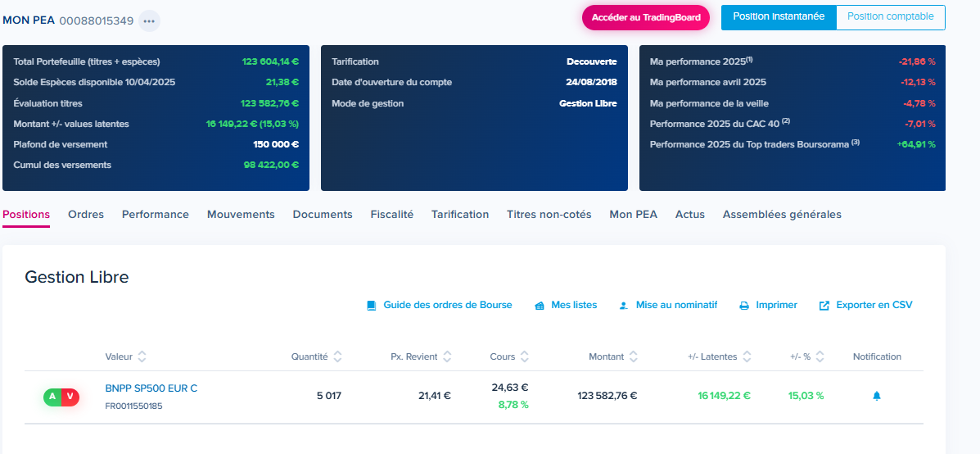Open the Mon PEA tab
The image size is (980, 454).
(633, 215)
